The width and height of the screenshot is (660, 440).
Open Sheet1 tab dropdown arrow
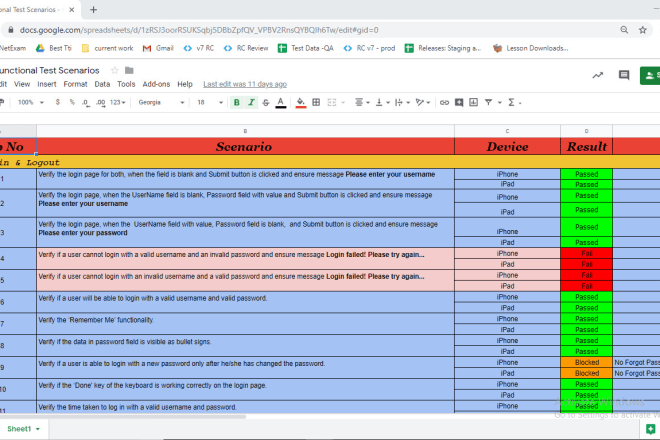(38, 429)
